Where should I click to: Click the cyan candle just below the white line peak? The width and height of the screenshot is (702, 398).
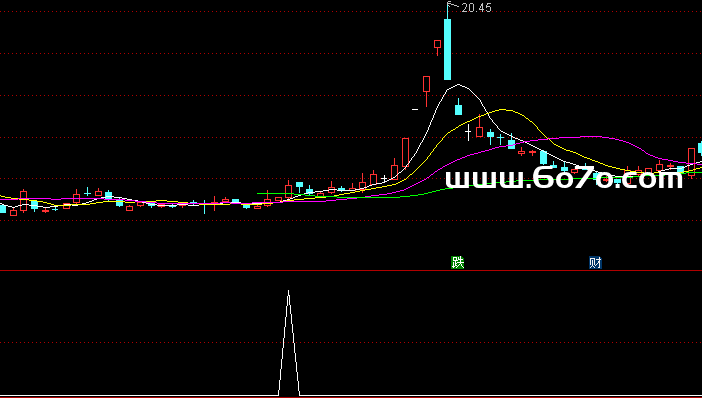[x=458, y=108]
